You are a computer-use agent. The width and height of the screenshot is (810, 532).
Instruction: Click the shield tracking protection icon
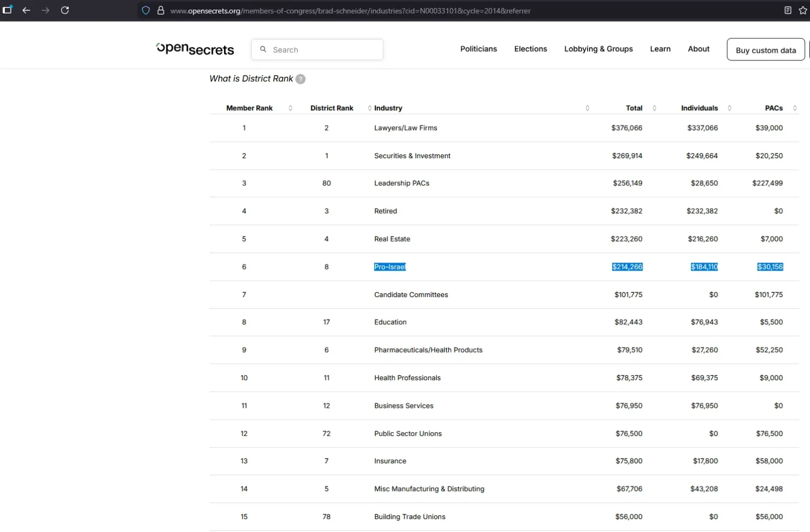(x=146, y=10)
